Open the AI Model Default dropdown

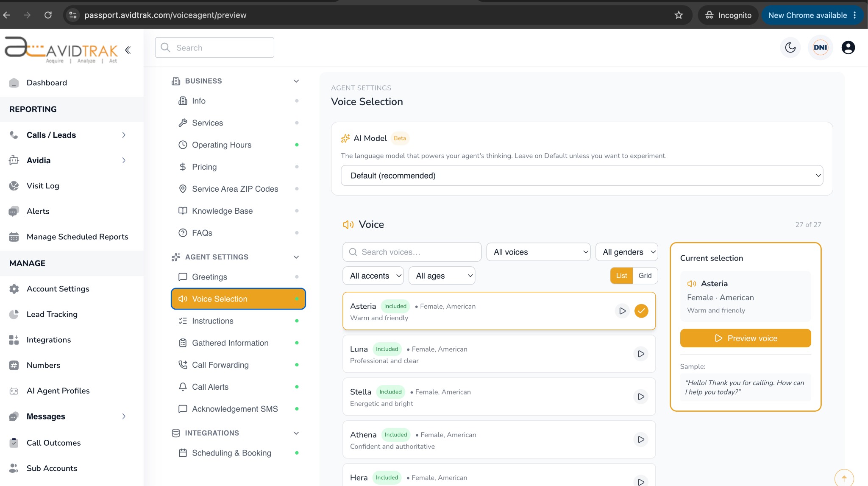point(582,176)
